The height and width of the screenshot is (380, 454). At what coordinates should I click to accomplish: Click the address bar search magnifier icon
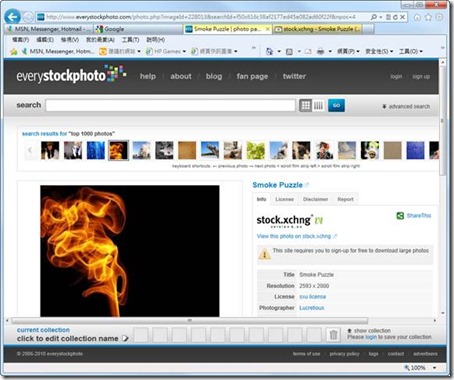(374, 17)
